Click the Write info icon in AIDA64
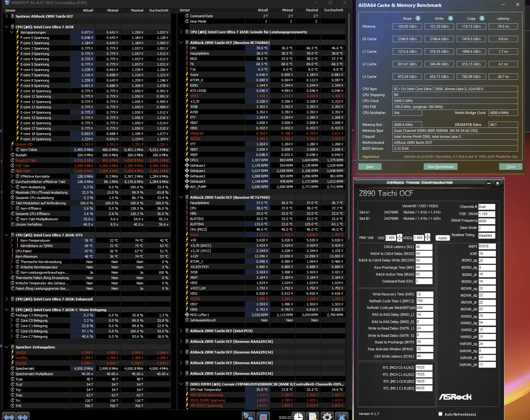The width and height of the screenshot is (530, 420). pyautogui.click(x=451, y=18)
